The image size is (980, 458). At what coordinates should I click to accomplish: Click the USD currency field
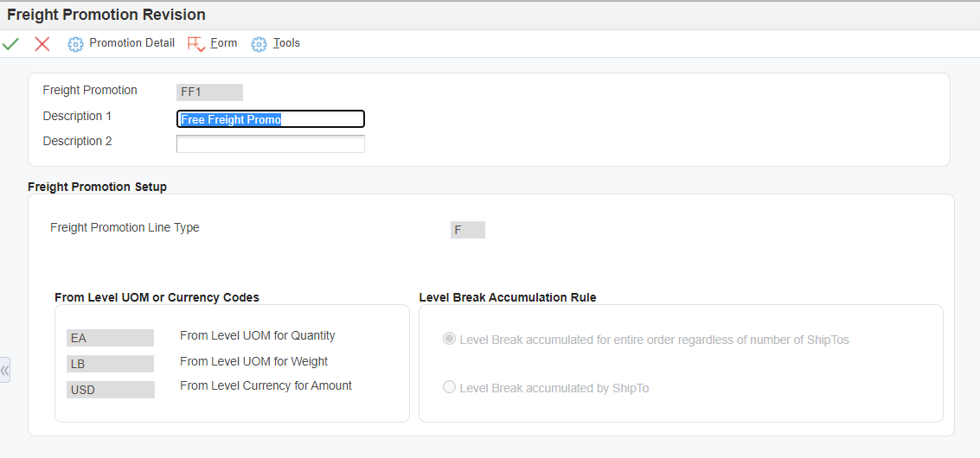click(110, 390)
